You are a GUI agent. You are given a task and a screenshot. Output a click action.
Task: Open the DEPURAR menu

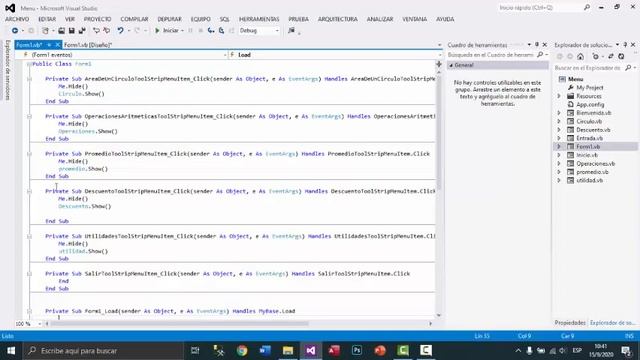(169, 19)
